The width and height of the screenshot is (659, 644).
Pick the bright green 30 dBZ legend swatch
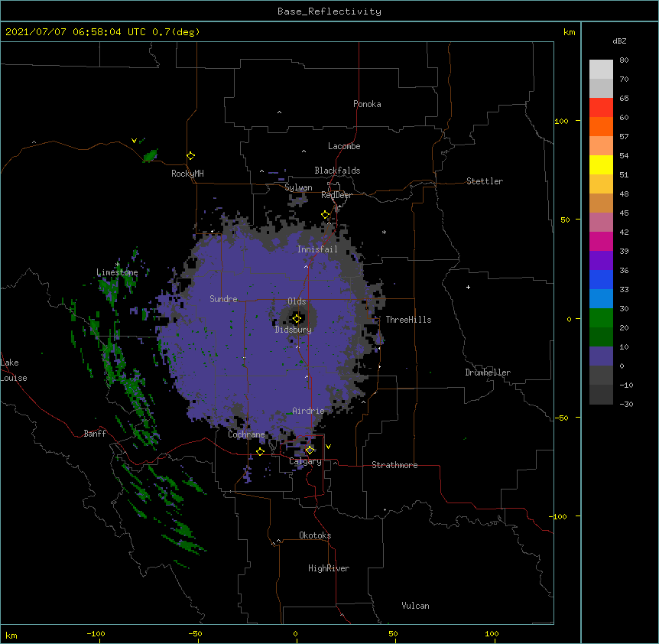pyautogui.click(x=601, y=318)
